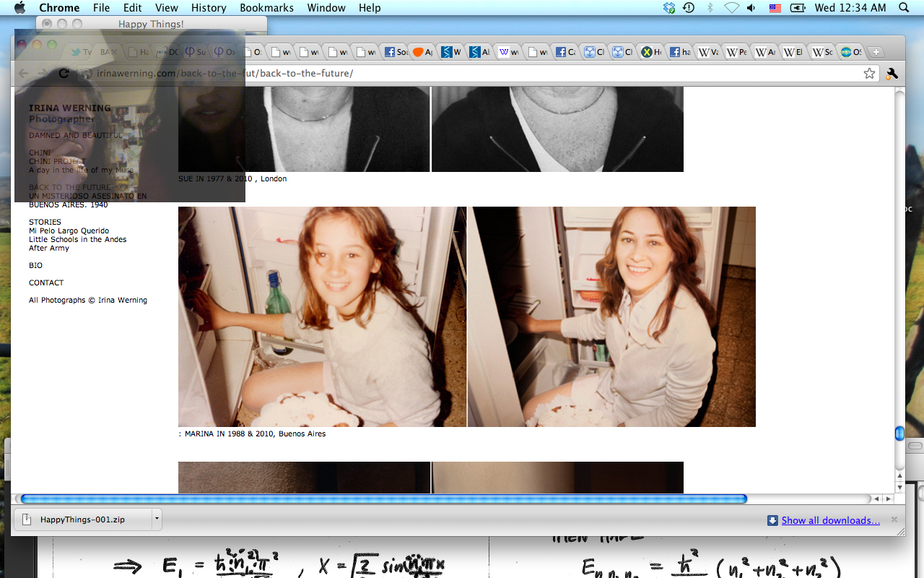Open the History menu

click(209, 8)
